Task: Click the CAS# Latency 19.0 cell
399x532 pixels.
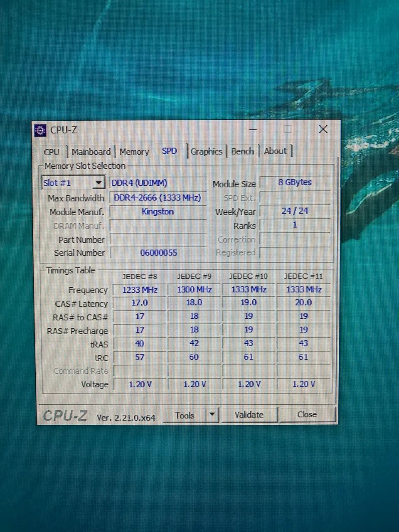Action: (x=249, y=303)
